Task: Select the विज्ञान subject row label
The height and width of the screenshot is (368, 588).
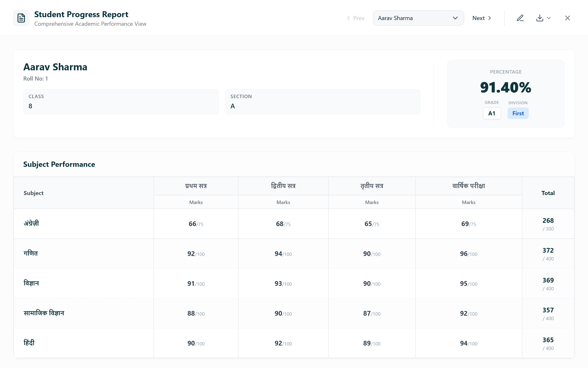Action: tap(31, 283)
